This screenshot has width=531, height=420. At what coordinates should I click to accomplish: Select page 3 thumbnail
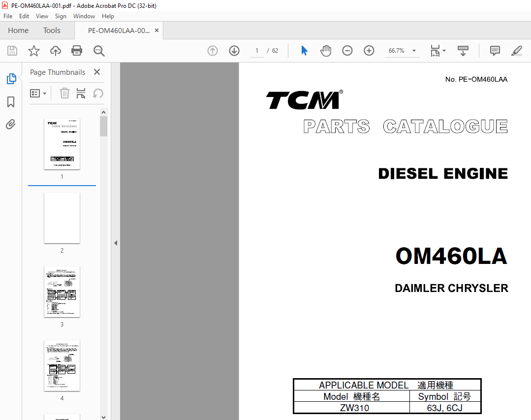click(62, 291)
